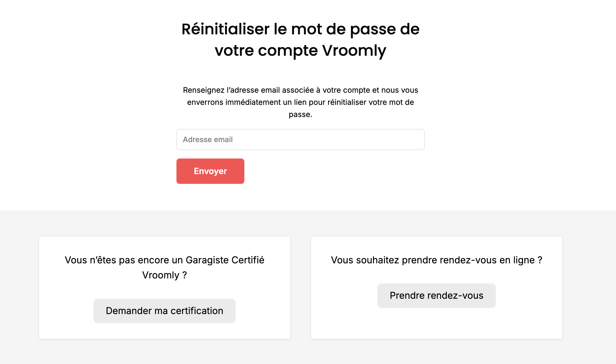616x364 pixels.
Task: Click "l'adresse email associée" in the instructions
Action: pos(270,90)
